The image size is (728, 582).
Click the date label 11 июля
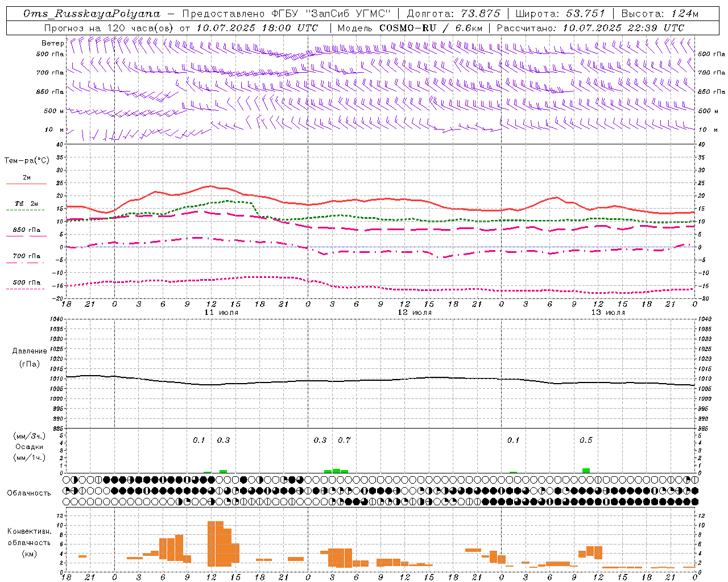(221, 313)
